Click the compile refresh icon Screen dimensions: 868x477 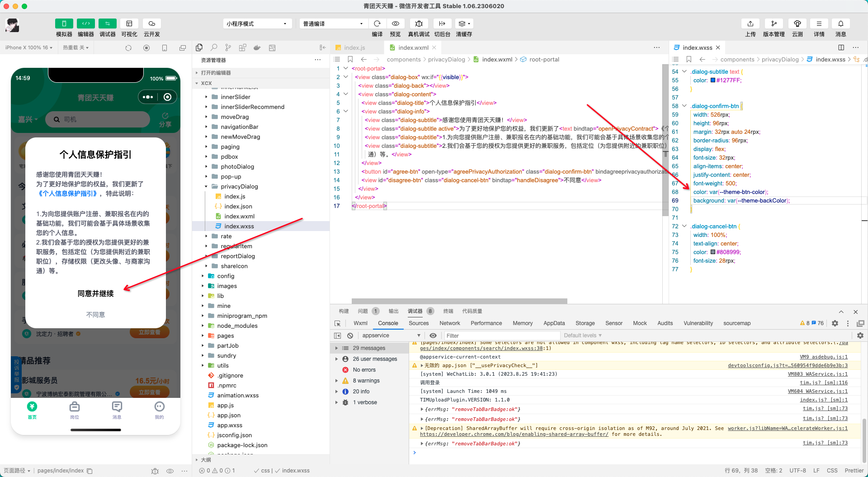tap(377, 24)
